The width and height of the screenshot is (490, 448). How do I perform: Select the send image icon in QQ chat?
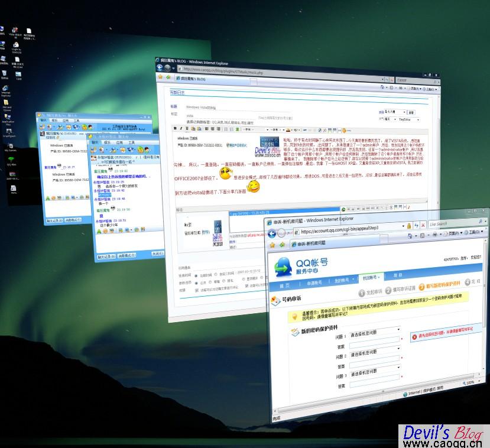(x=120, y=229)
